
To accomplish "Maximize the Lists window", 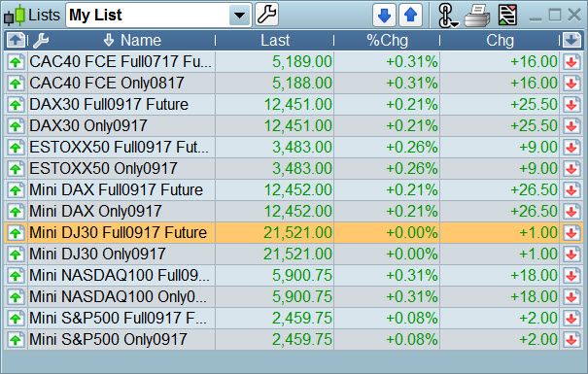I will pyautogui.click(x=555, y=16).
